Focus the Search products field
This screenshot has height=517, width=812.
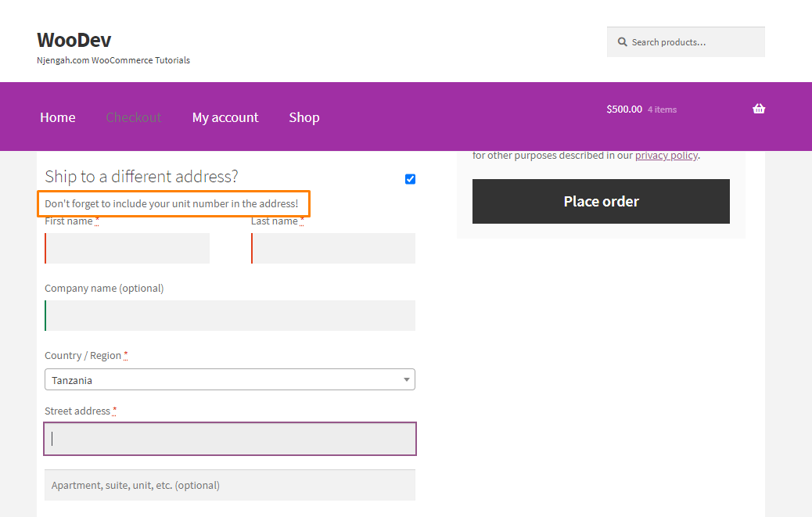click(x=685, y=42)
